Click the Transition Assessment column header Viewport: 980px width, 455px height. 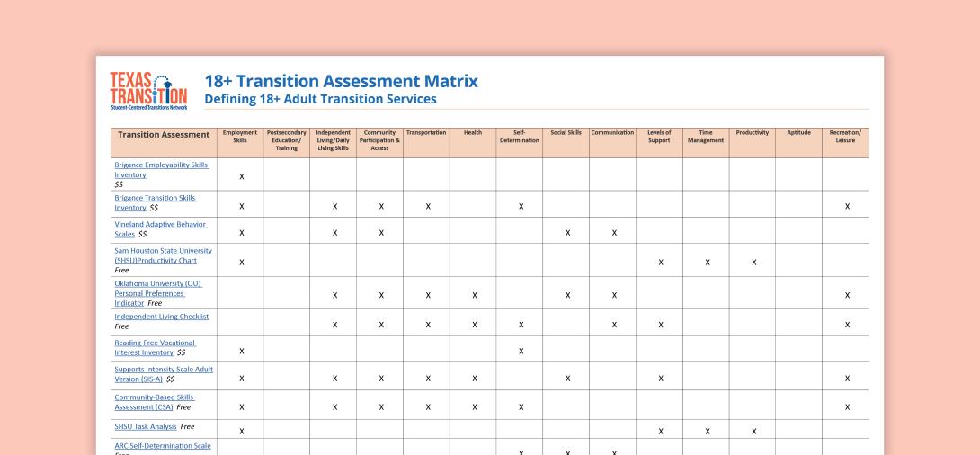[x=162, y=135]
